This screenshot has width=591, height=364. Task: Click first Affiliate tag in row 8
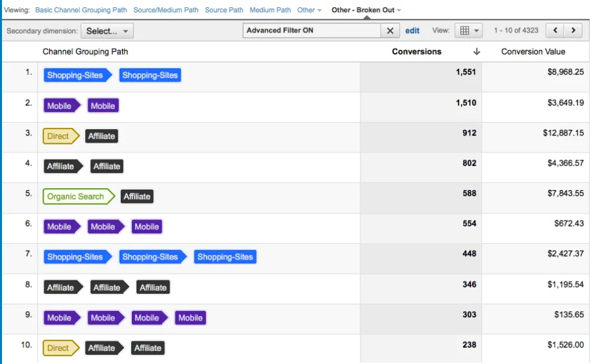click(63, 287)
